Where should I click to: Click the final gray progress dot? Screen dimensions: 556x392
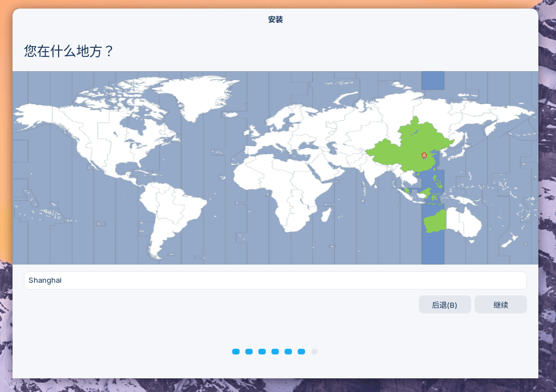click(314, 352)
